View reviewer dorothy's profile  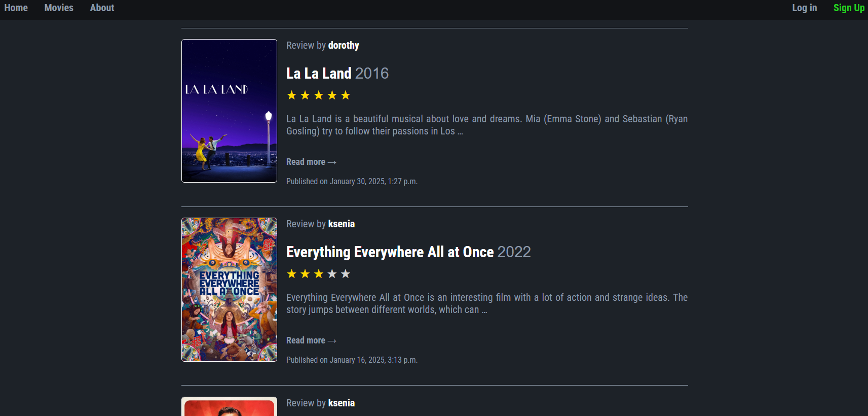pos(344,46)
